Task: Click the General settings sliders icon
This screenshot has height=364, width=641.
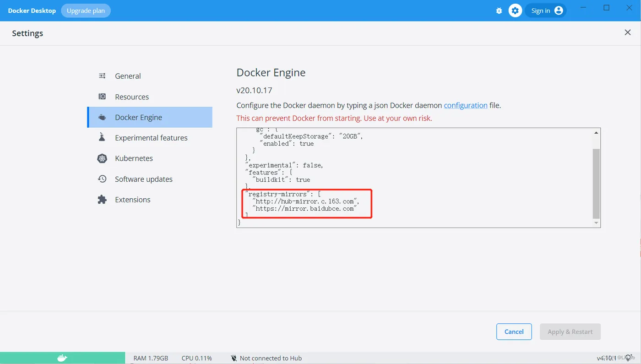Action: click(x=102, y=76)
